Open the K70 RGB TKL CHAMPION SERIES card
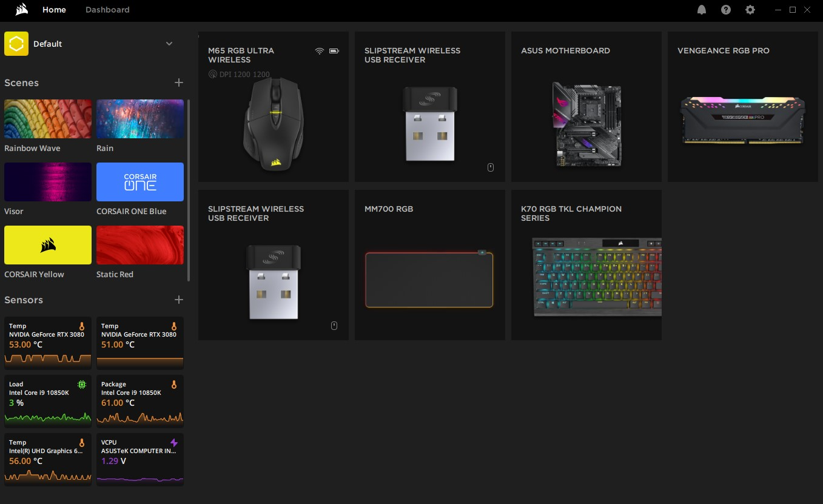 coord(586,265)
